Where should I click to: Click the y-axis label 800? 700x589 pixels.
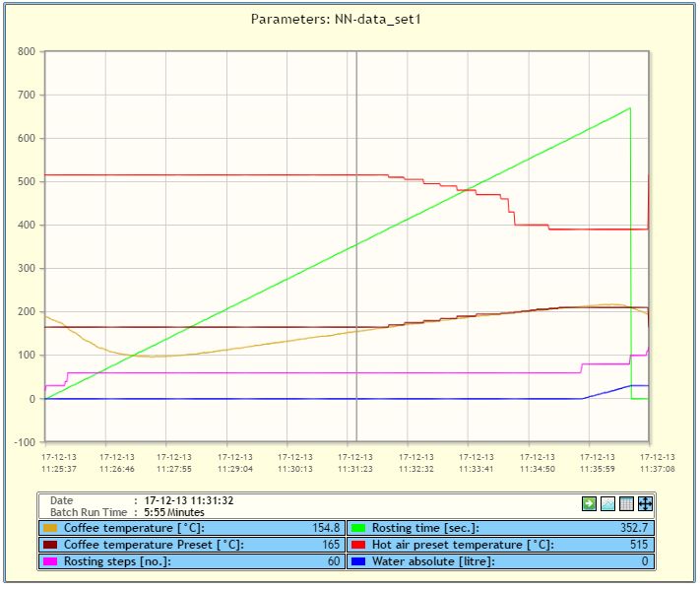[27, 51]
